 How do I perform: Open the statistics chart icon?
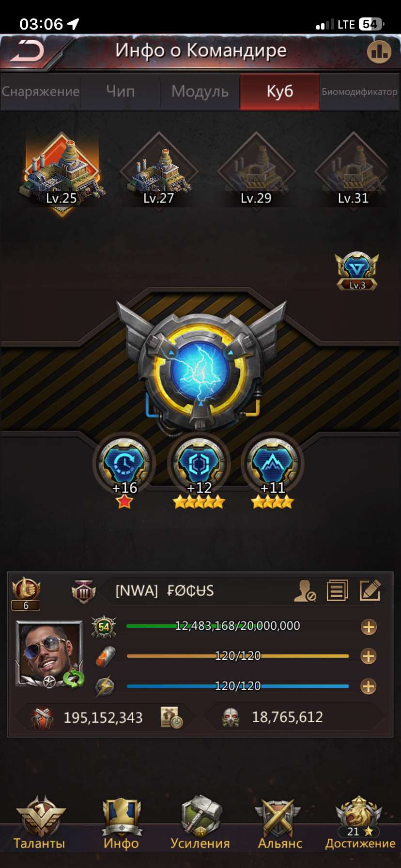(379, 51)
